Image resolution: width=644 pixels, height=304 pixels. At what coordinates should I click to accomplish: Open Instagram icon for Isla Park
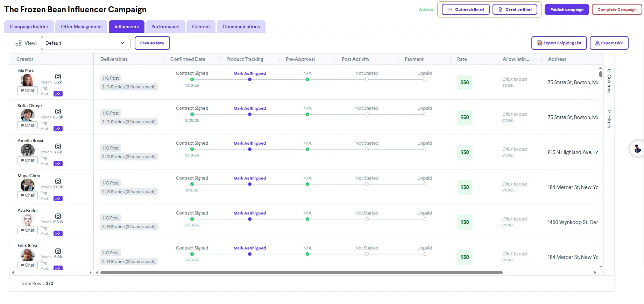click(58, 77)
